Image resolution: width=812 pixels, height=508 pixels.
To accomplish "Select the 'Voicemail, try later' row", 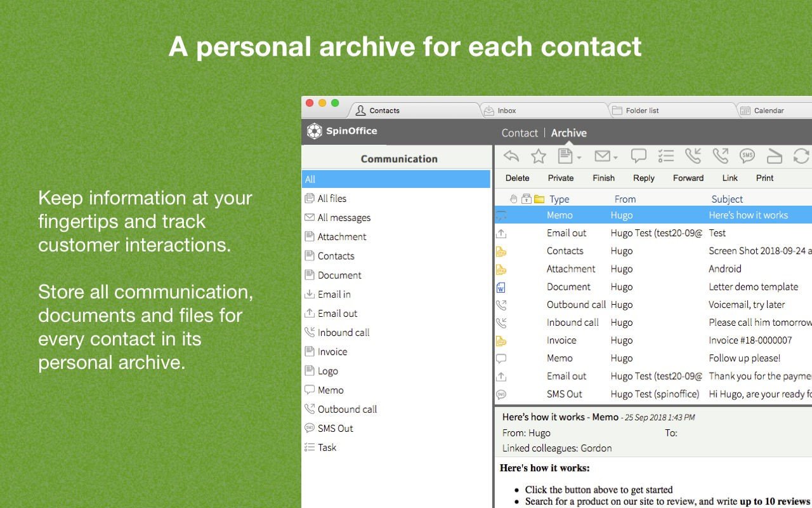I will (653, 304).
